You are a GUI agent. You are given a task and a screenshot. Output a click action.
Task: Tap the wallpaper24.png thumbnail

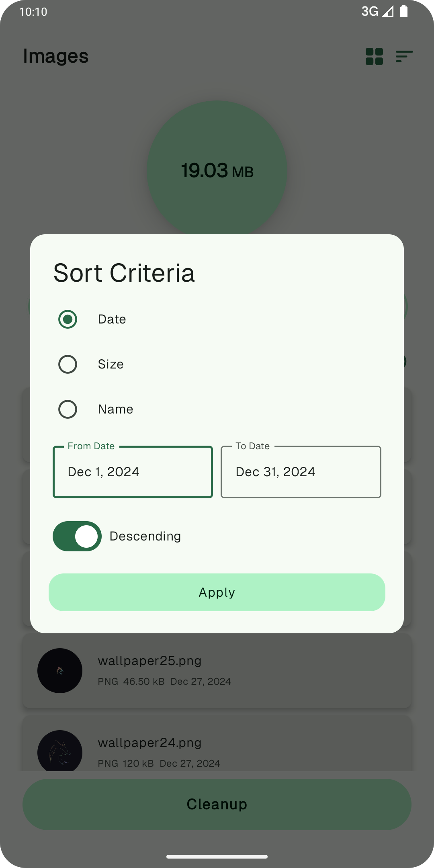coord(60,751)
